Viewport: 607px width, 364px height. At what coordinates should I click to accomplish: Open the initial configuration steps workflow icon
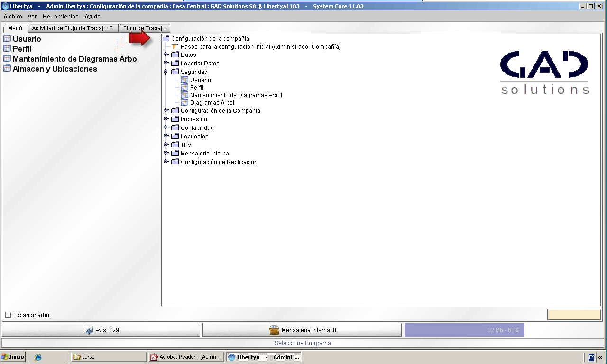tap(175, 46)
